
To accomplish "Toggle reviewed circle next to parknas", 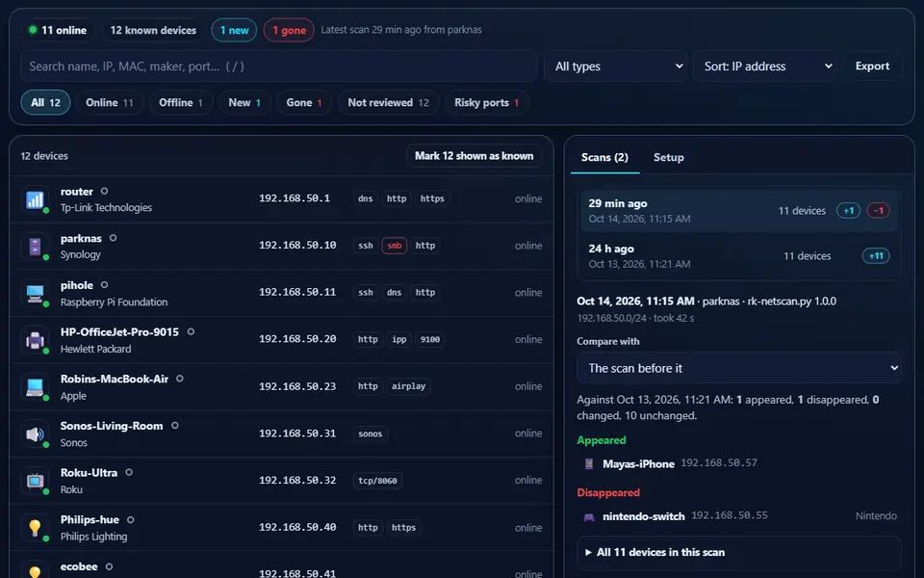I will 114,238.
